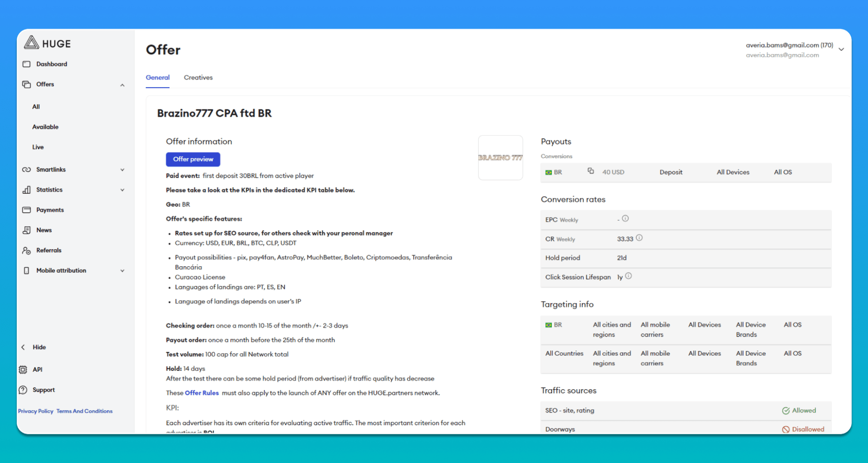This screenshot has width=868, height=463.
Task: Expand the Smartlinks submenu
Action: coord(122,170)
